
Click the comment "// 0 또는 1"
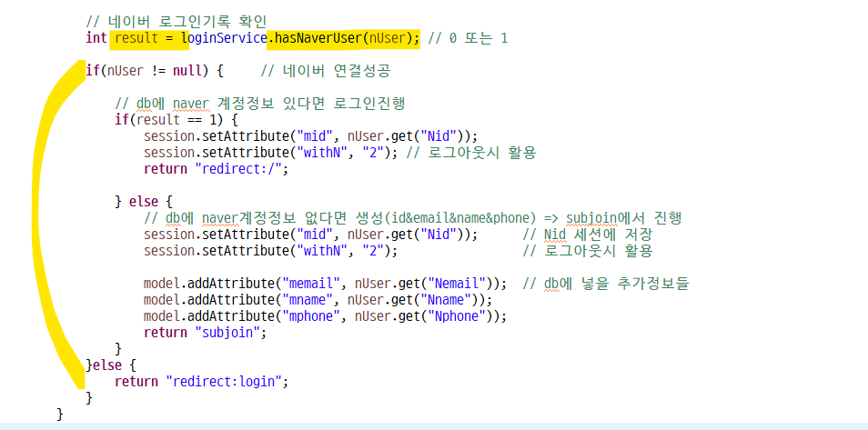(469, 39)
